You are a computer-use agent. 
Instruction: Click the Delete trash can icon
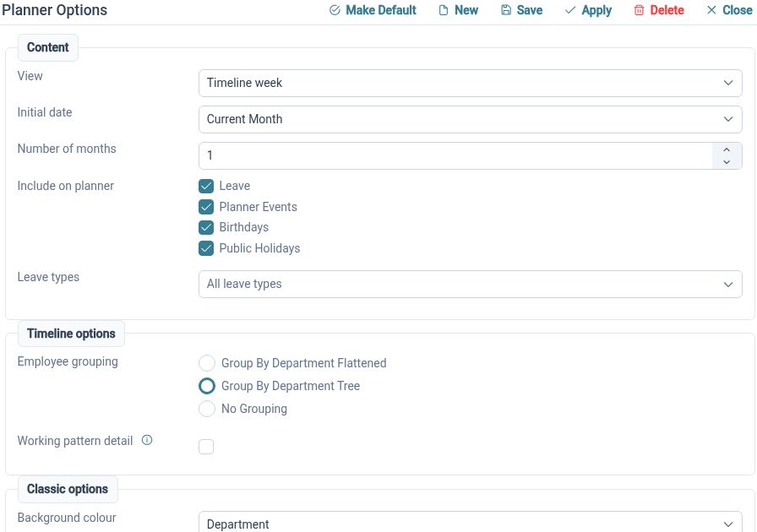pyautogui.click(x=639, y=10)
